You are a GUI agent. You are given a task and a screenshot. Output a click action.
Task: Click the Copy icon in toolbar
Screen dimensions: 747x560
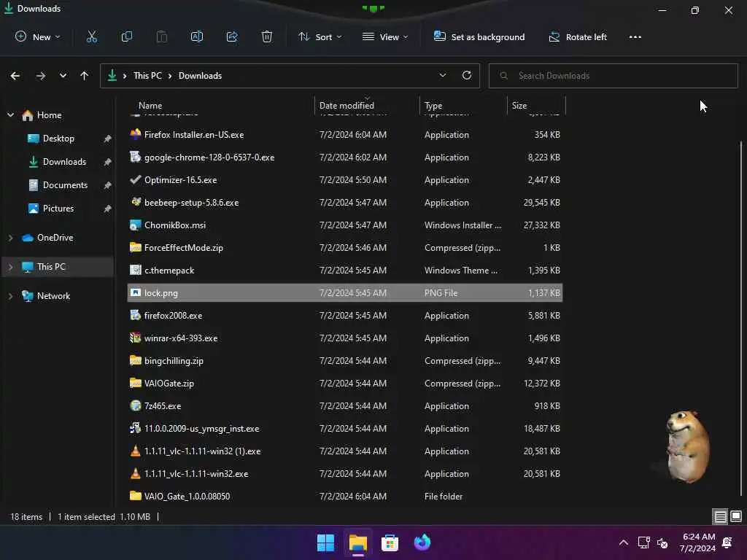coord(127,36)
